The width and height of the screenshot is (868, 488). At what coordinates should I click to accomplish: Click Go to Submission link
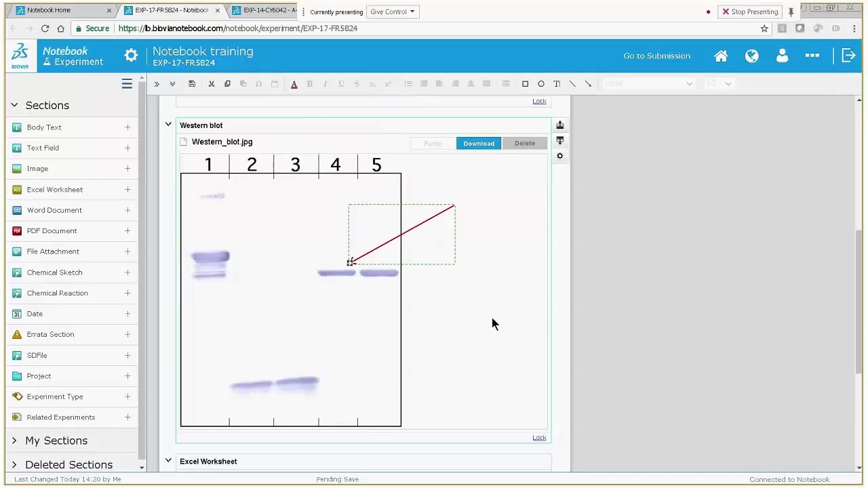point(657,56)
